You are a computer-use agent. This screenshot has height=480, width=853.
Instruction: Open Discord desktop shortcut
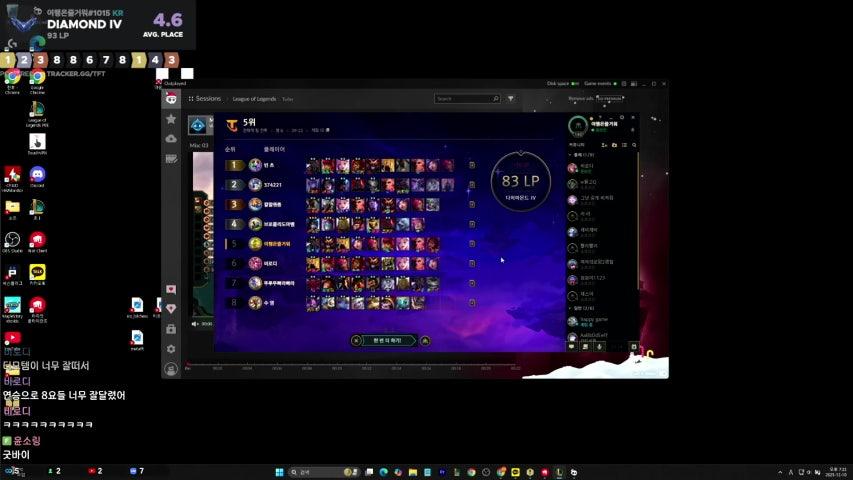click(37, 177)
